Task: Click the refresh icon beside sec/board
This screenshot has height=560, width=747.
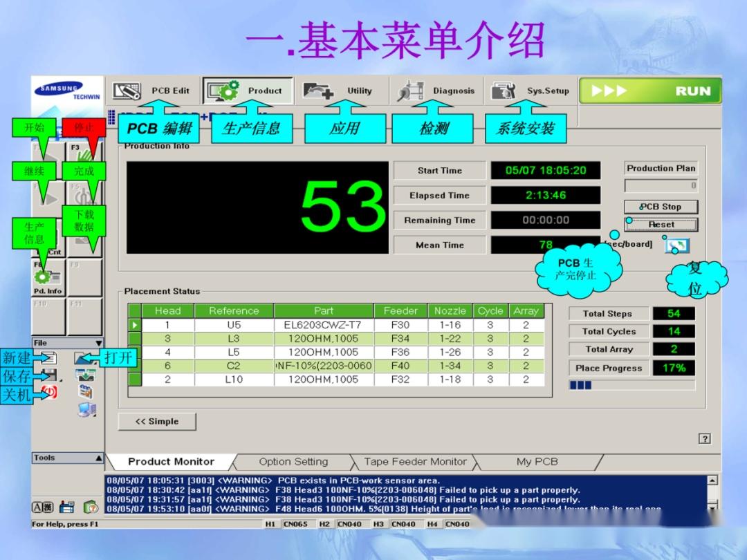Action: click(677, 245)
